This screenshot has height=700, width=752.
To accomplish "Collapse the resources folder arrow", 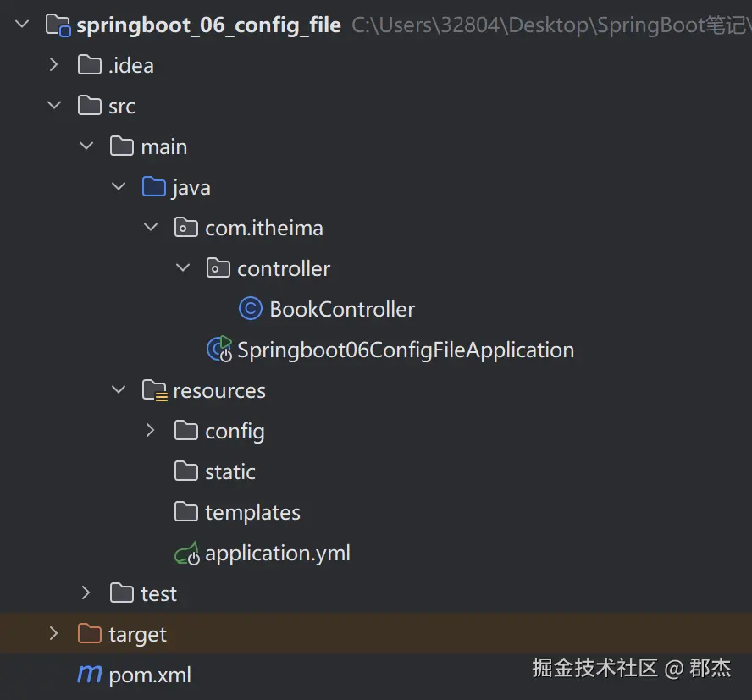I will (x=119, y=390).
